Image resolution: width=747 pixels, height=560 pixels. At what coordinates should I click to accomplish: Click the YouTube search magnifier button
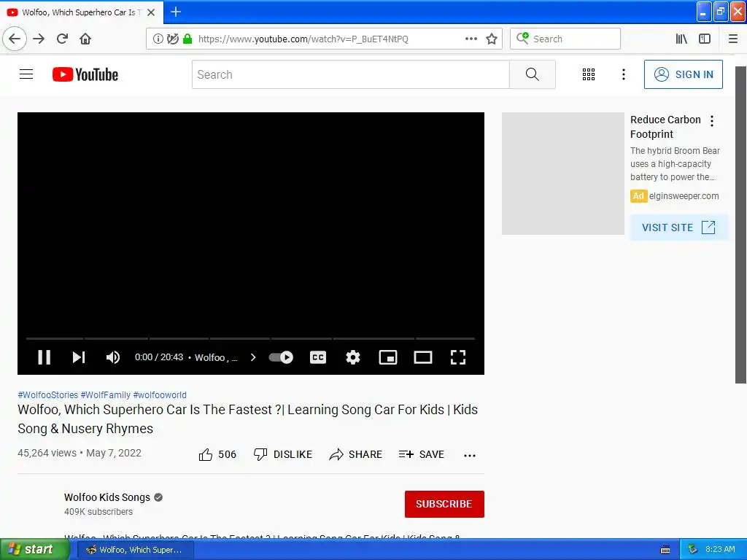tap(532, 74)
